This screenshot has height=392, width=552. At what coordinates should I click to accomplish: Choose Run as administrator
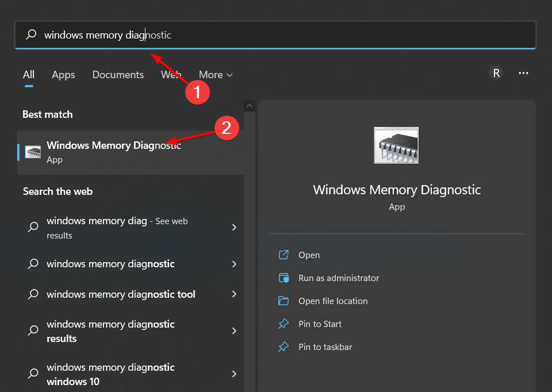click(339, 278)
